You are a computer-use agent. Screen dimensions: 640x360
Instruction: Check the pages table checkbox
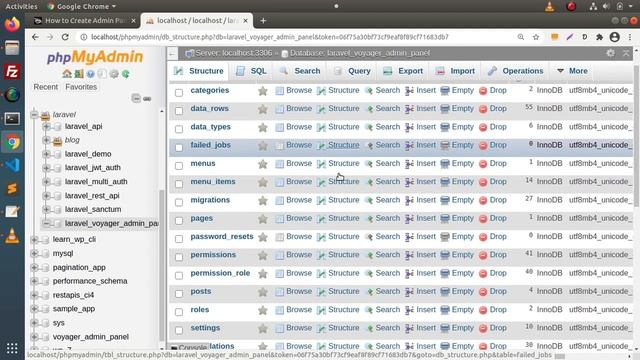coord(179,221)
